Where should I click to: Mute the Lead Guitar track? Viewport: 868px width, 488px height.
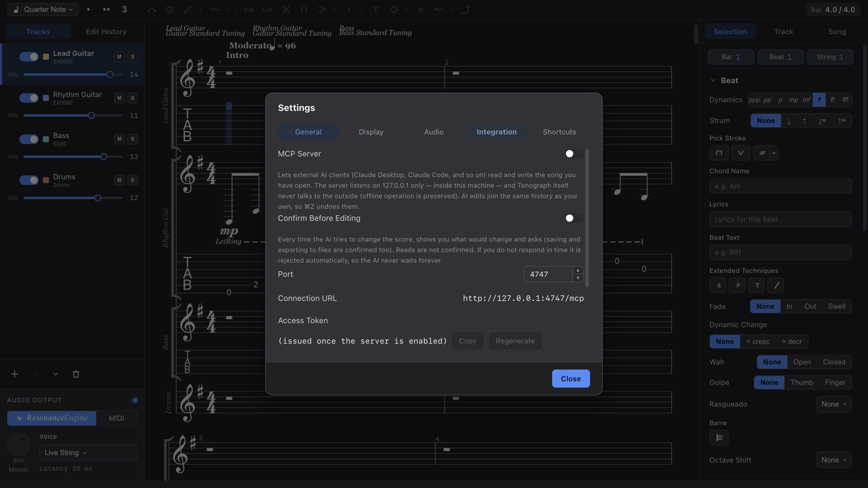click(119, 57)
